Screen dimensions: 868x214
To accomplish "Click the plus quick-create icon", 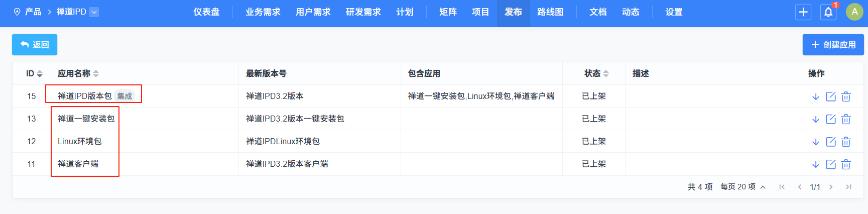I will [803, 12].
